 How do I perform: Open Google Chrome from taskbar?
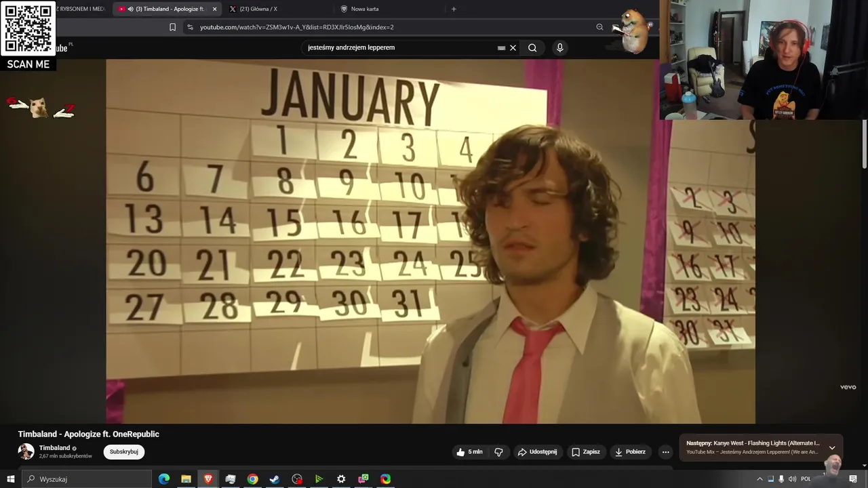click(x=252, y=479)
